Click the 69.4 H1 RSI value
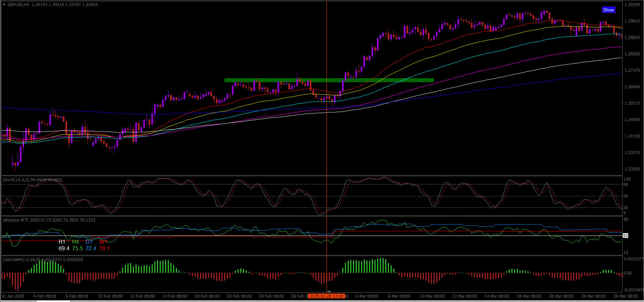Screen dimensions: 644x302 [64, 249]
